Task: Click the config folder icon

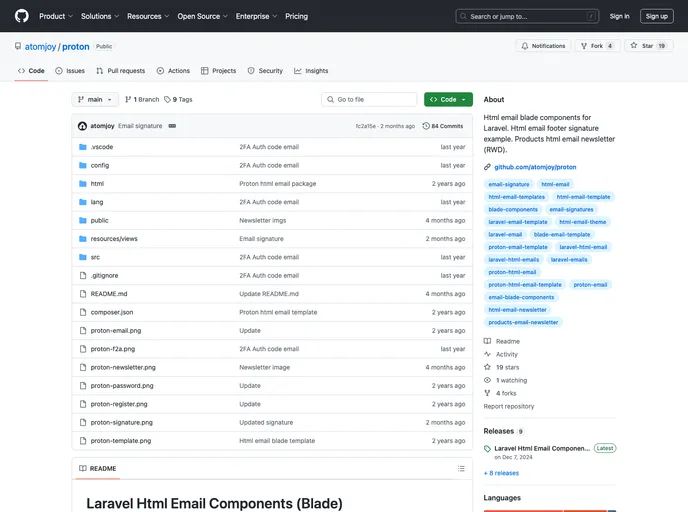Action: point(82,165)
